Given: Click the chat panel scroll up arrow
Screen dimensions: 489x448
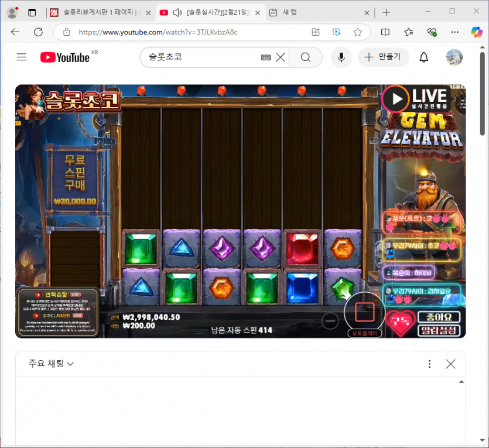Looking at the screenshot, I should [x=461, y=382].
